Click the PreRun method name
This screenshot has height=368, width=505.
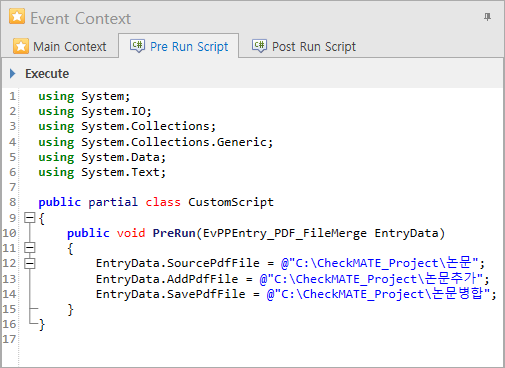coord(174,233)
